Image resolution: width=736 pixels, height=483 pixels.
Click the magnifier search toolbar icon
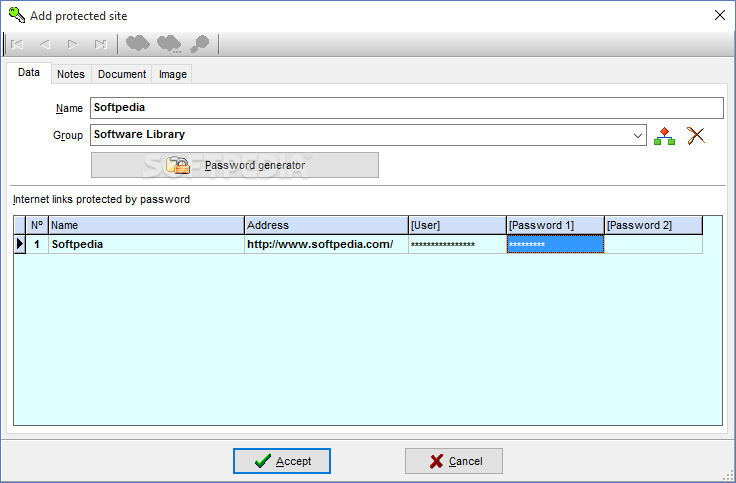[x=200, y=44]
